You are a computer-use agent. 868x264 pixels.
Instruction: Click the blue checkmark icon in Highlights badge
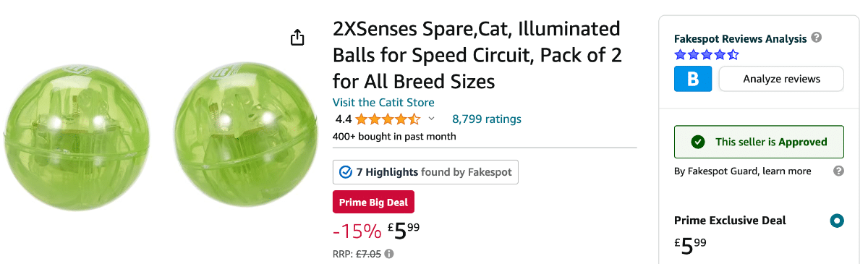point(346,172)
